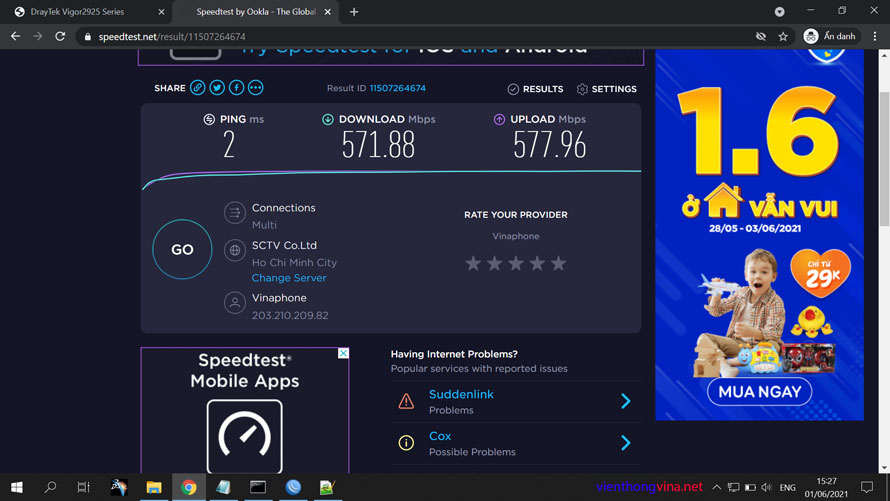Viewport: 890px width, 501px height.
Task: Click the page vertical scrollbar thumb
Action: [884, 159]
